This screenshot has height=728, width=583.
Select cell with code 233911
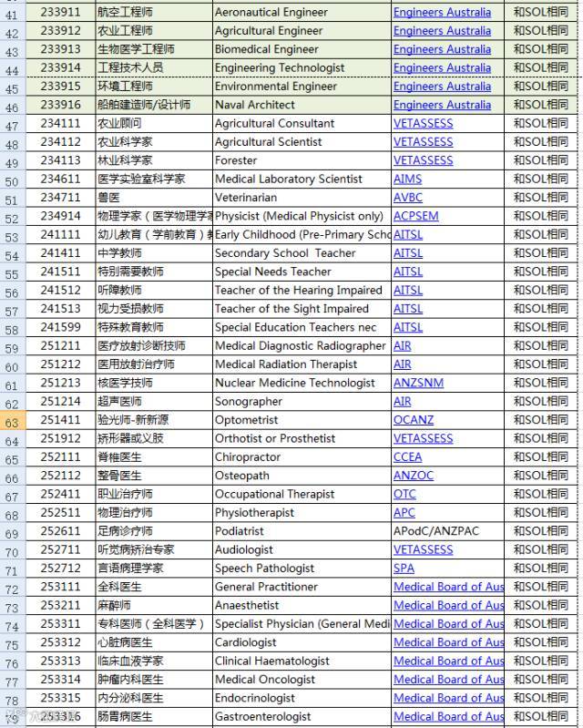click(x=61, y=13)
